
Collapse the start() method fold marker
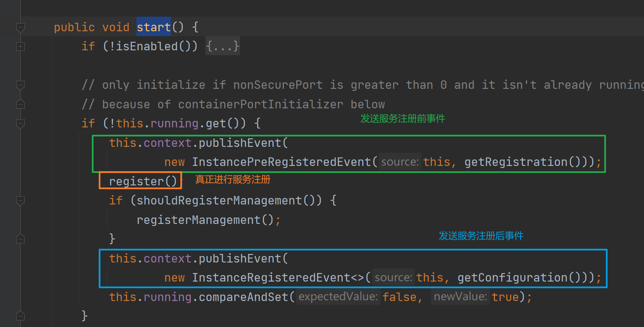[20, 28]
